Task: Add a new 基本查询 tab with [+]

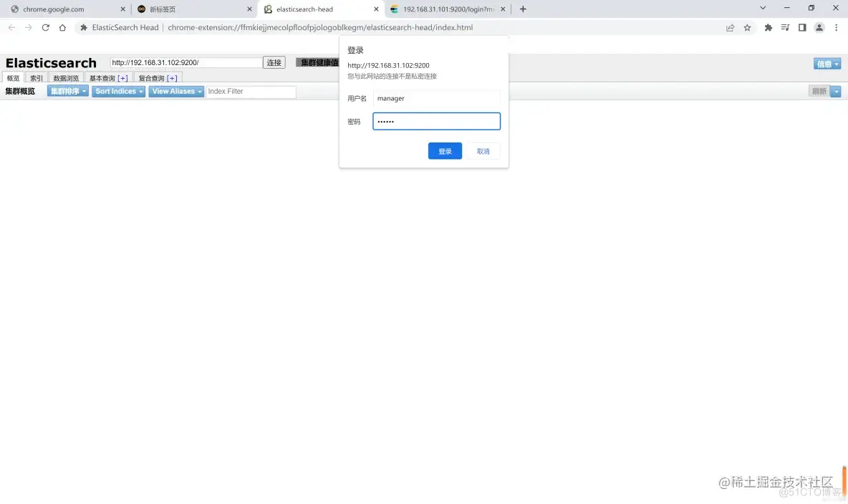Action: click(x=122, y=78)
